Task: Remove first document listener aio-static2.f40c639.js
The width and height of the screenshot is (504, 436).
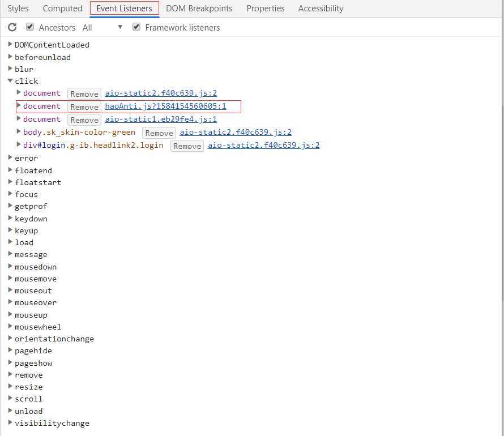Action: (x=84, y=94)
